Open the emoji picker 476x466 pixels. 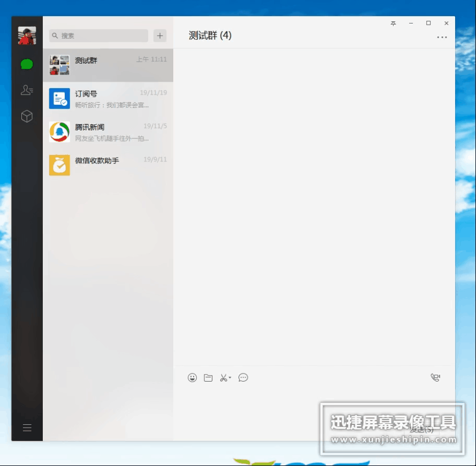[192, 378]
